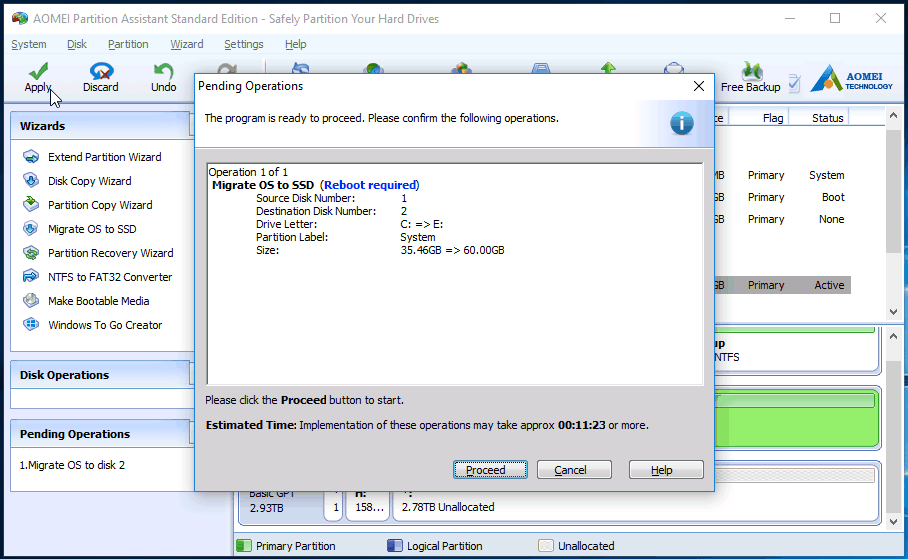Click the Disk Operations panel header
The image size is (908, 559).
101,375
